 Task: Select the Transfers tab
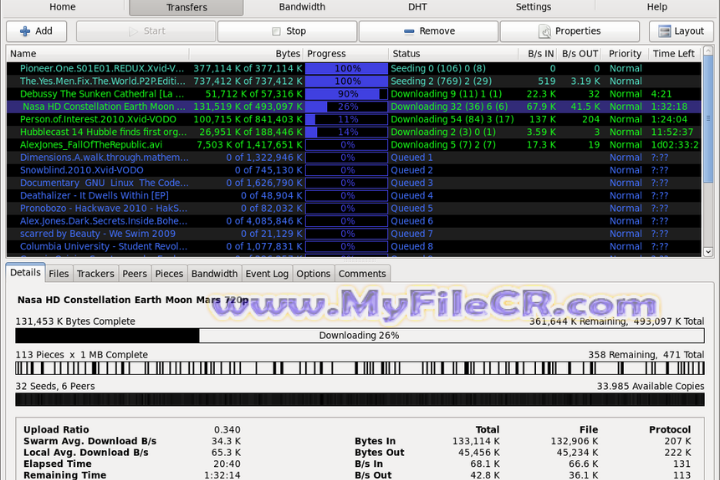[x=186, y=7]
